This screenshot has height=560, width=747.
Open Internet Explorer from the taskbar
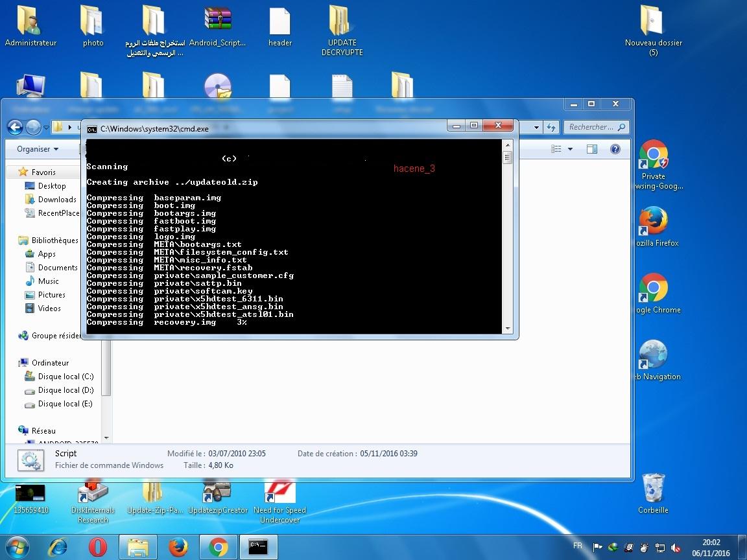57,547
